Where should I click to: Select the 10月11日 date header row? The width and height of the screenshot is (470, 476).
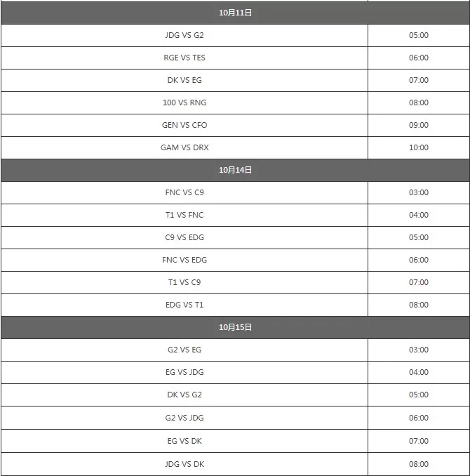click(235, 13)
